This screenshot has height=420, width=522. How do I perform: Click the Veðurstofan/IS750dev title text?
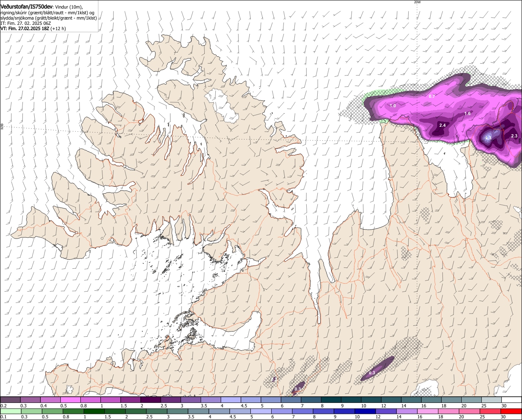click(x=27, y=7)
